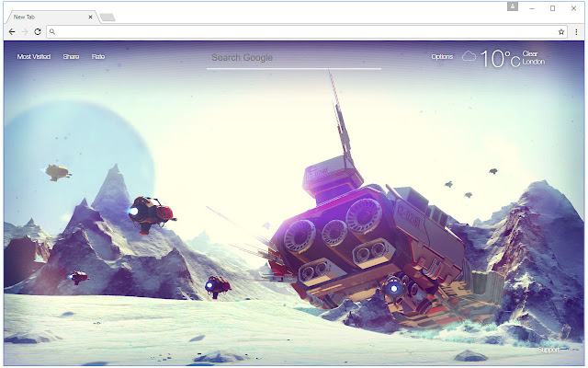588x368 pixels.
Task: Click the Share link
Action: click(x=71, y=57)
